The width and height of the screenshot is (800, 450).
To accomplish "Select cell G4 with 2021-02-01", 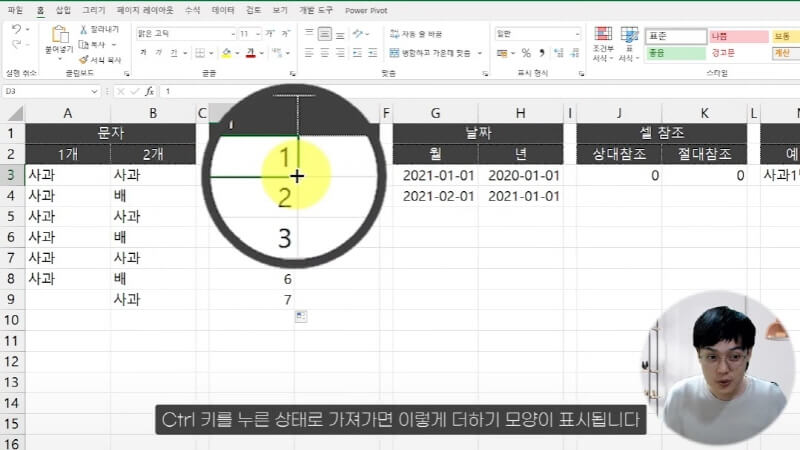I will pos(435,196).
